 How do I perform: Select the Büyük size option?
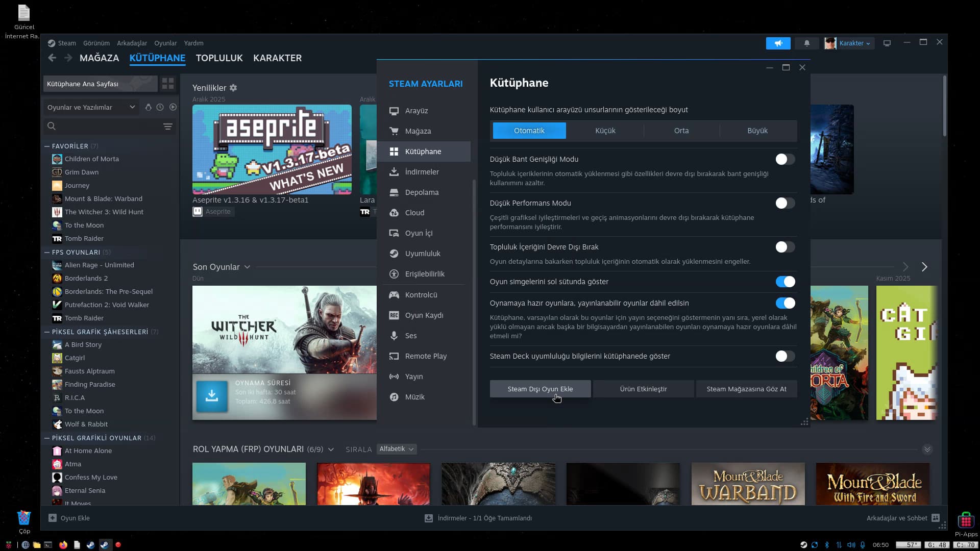757,131
